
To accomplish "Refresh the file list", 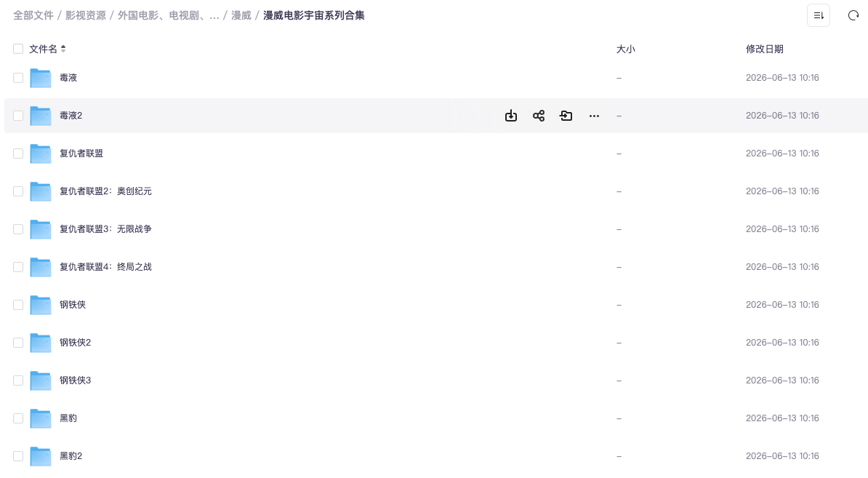I will click(x=853, y=15).
